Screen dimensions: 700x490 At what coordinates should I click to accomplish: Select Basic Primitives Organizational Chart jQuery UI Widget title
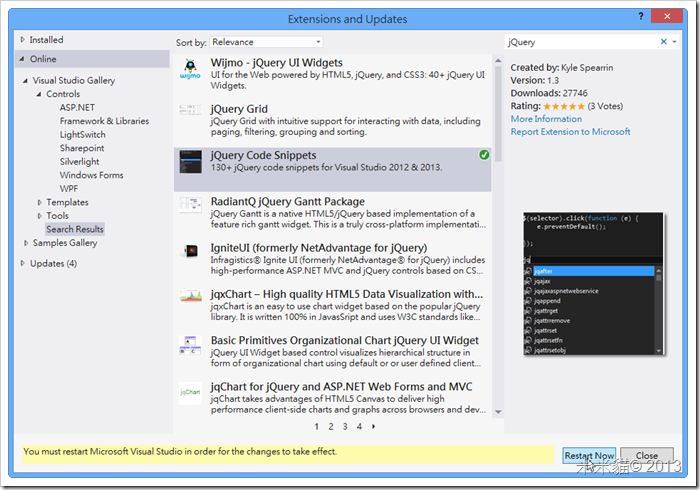345,341
